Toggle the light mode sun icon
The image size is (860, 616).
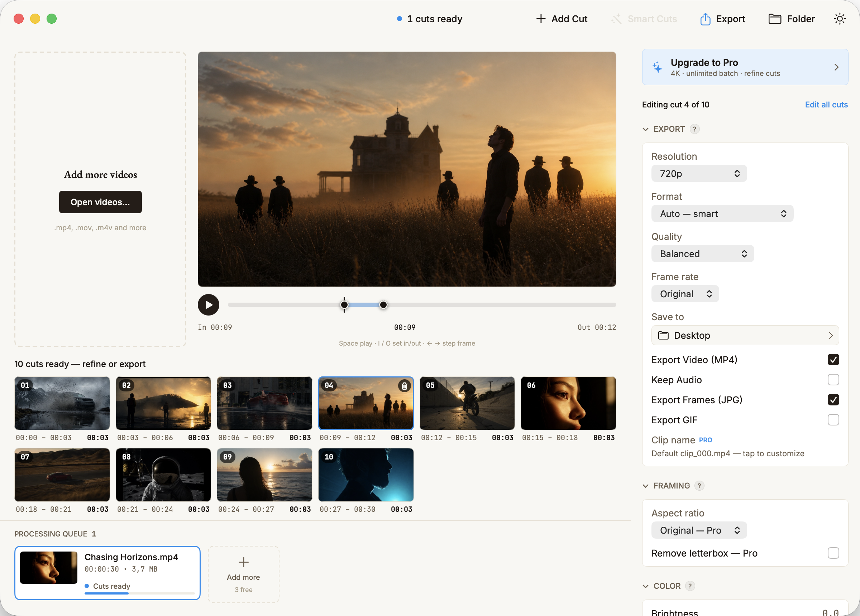840,19
